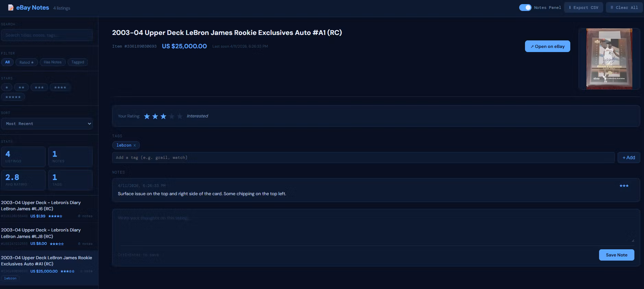Click the 4 listings count beside app title
Viewport: 644px width, 289px height.
(61, 8)
